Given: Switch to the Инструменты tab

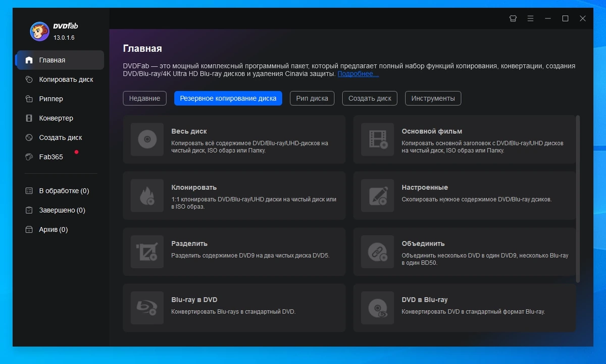Looking at the screenshot, I should (x=433, y=98).
